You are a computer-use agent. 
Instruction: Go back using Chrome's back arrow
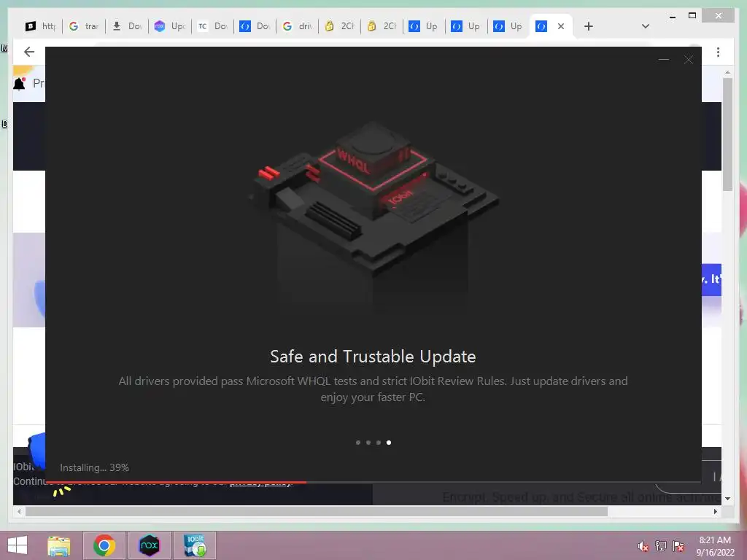click(x=29, y=52)
